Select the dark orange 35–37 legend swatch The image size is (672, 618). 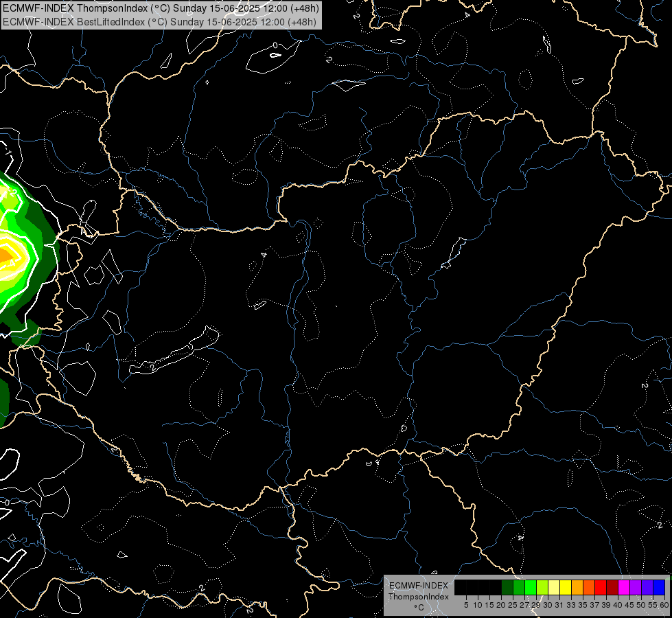[x=588, y=588]
